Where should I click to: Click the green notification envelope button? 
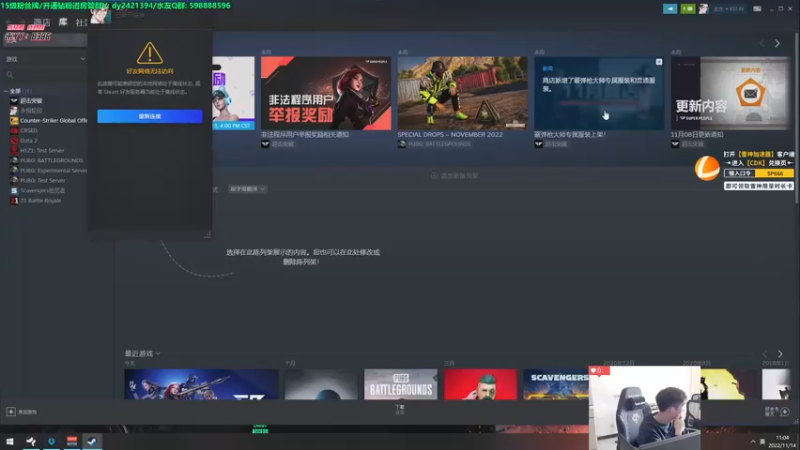[687, 9]
